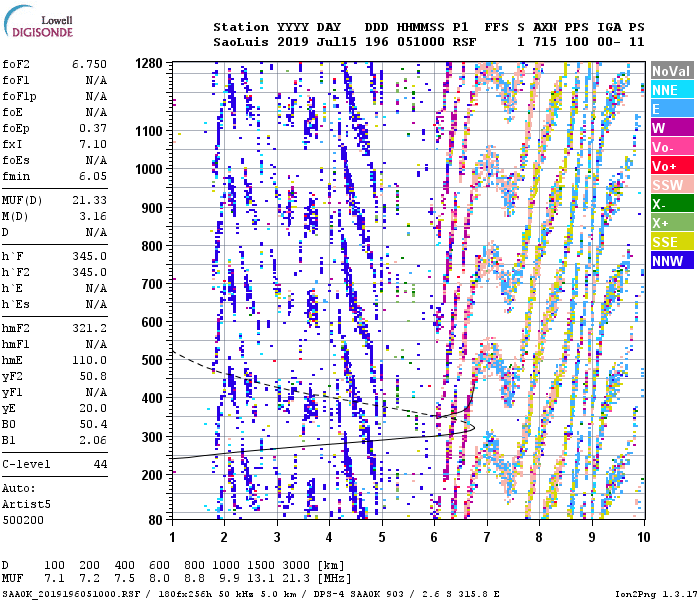The image size is (700, 600).
Task: Click the Artist5 autoscaler label
Action: coord(26,504)
